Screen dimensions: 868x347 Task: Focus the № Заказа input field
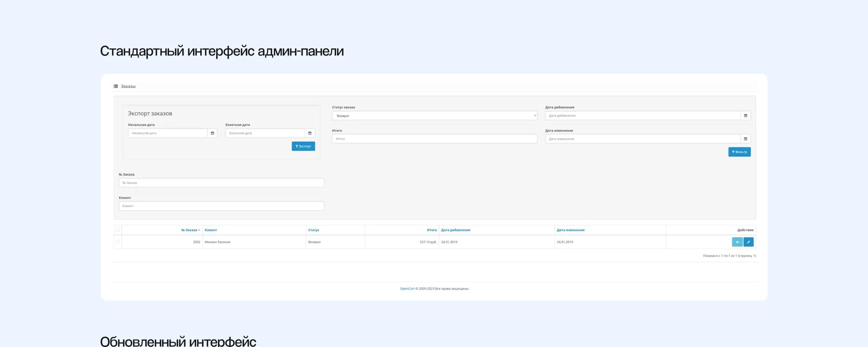(x=221, y=183)
